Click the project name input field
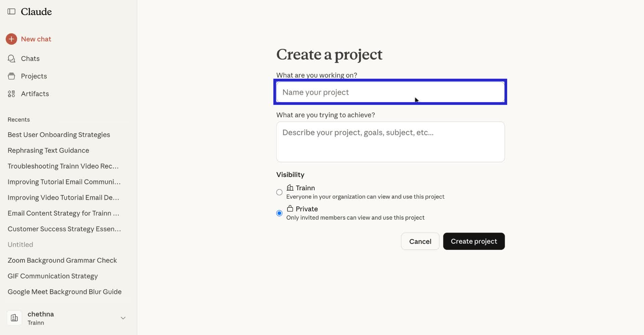This screenshot has width=644, height=335. (x=390, y=92)
